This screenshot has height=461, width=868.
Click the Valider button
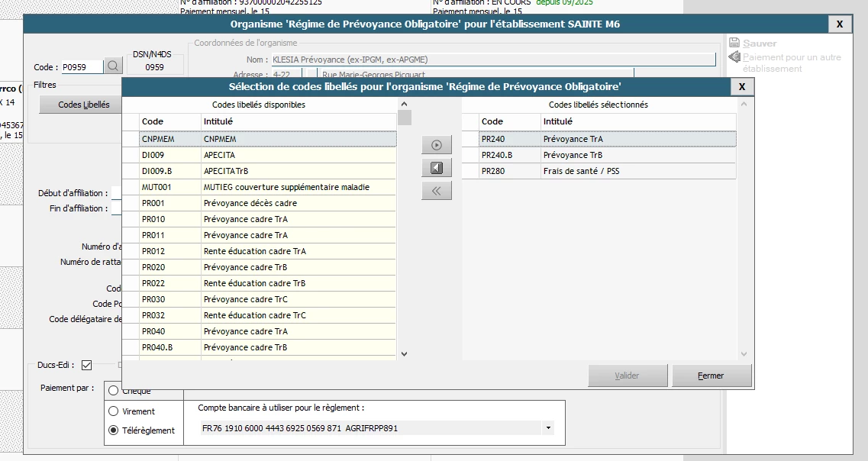click(628, 376)
